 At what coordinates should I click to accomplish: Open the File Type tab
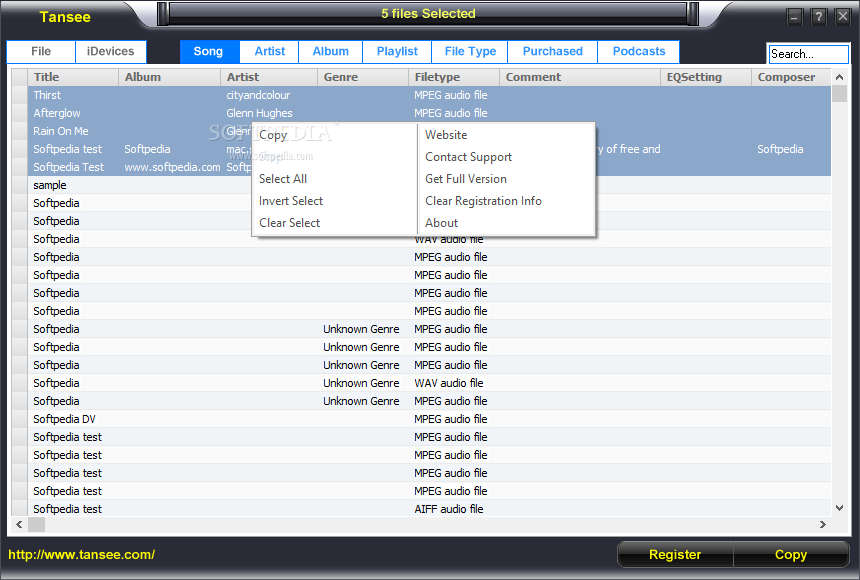tap(470, 52)
